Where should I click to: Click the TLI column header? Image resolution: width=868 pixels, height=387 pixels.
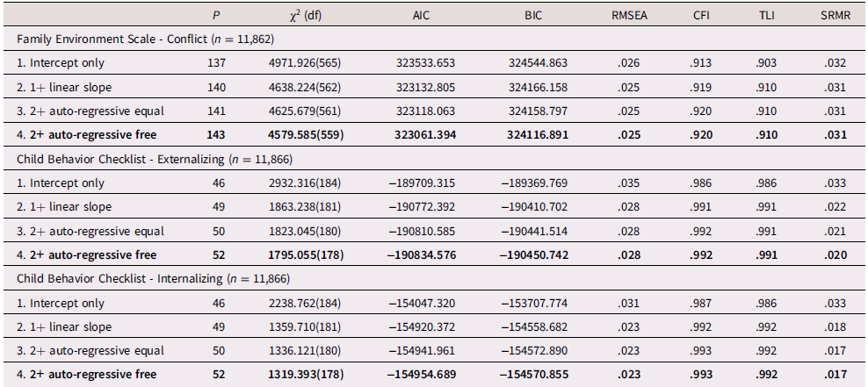pyautogui.click(x=767, y=16)
